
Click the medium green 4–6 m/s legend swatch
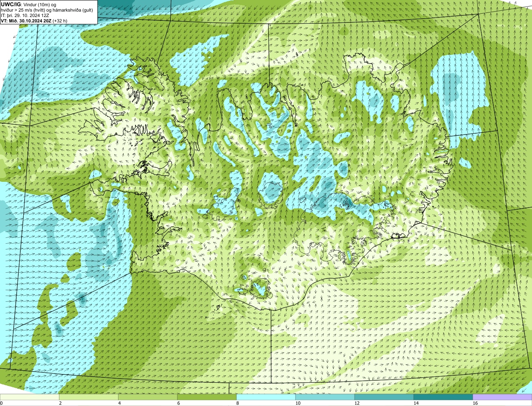(148, 397)
